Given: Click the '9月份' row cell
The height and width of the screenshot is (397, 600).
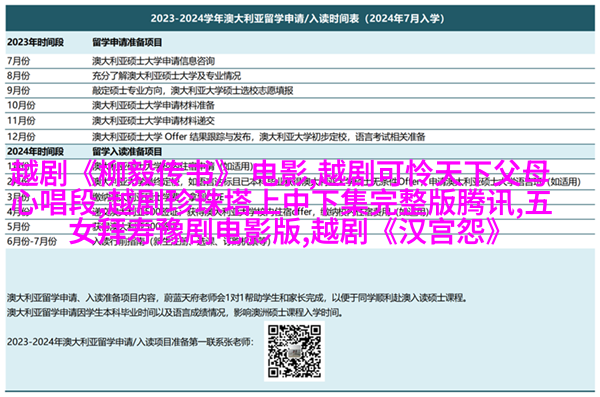Looking at the screenshot, I should [18, 90].
